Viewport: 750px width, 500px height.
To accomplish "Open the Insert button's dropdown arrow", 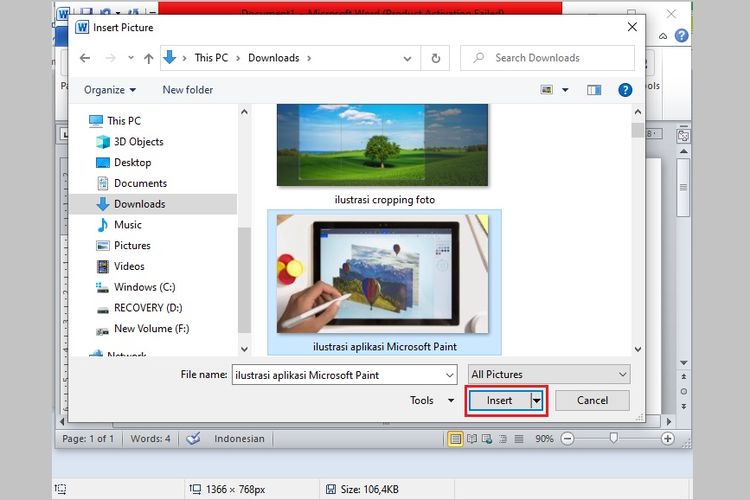I will click(x=537, y=400).
